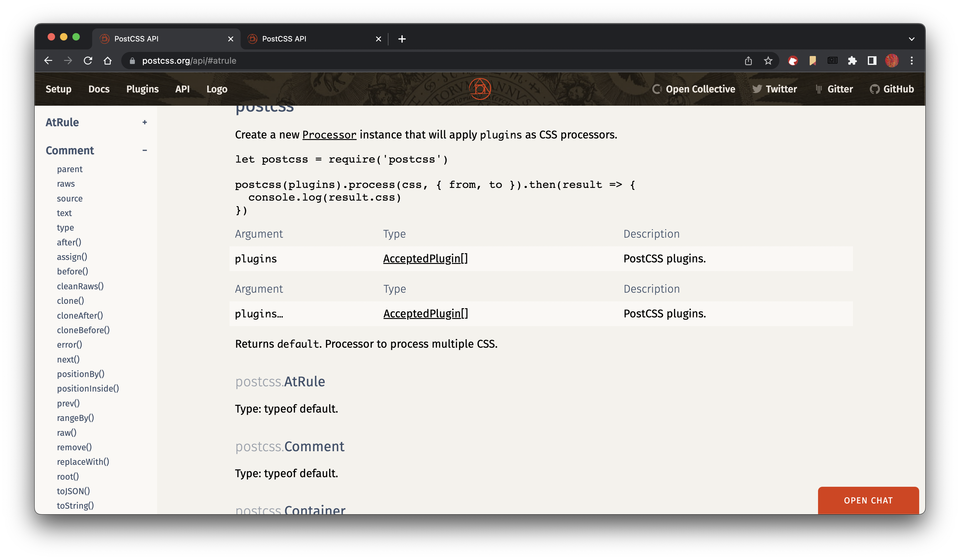Select text in sidebar list
This screenshot has width=960, height=560.
point(64,213)
